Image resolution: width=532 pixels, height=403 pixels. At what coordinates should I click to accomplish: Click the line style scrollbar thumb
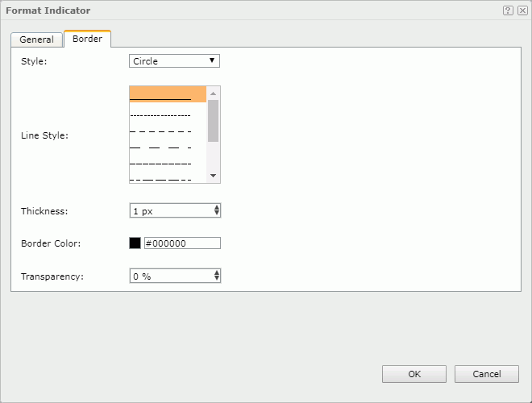213,121
